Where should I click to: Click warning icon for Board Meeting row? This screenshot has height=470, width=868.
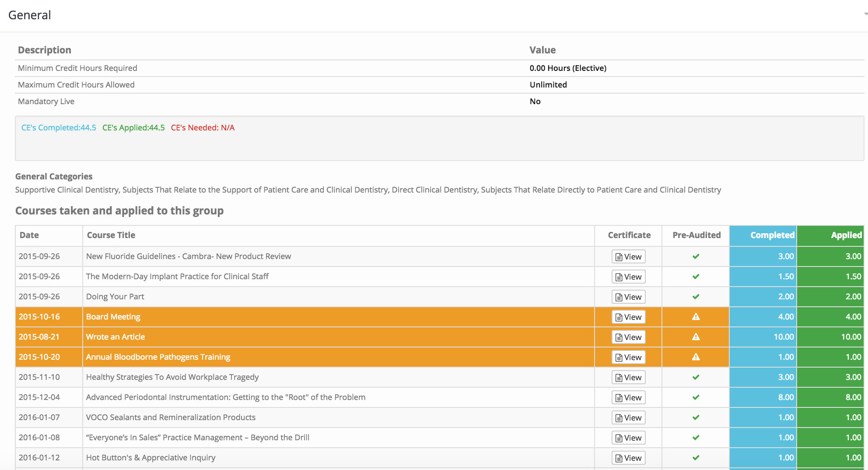pyautogui.click(x=696, y=317)
